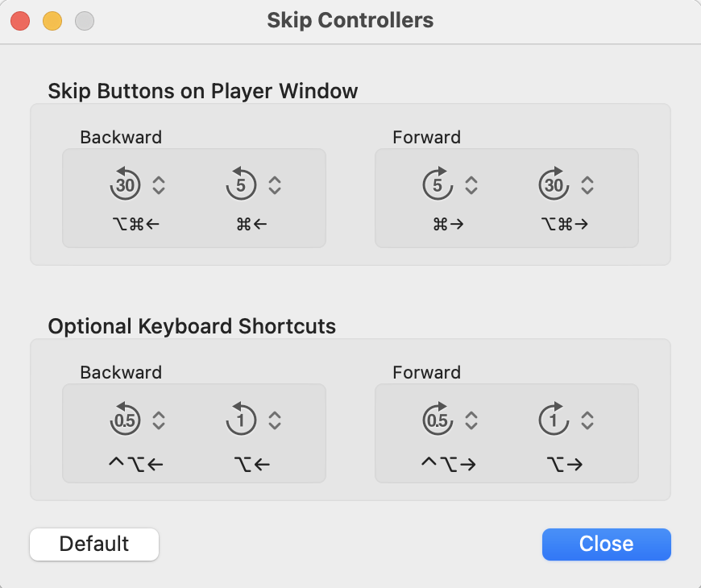The width and height of the screenshot is (701, 588).
Task: Click the Option-Command-Left shortcut label
Action: point(136,224)
